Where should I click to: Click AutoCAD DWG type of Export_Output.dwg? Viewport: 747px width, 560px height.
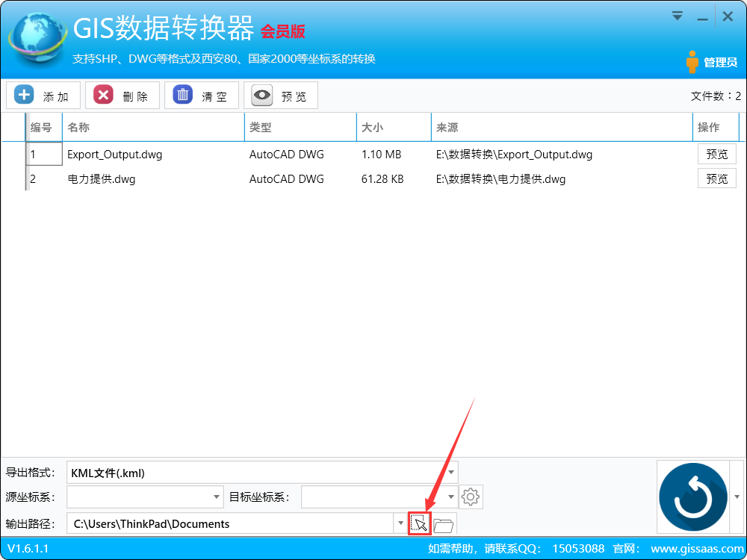286,155
